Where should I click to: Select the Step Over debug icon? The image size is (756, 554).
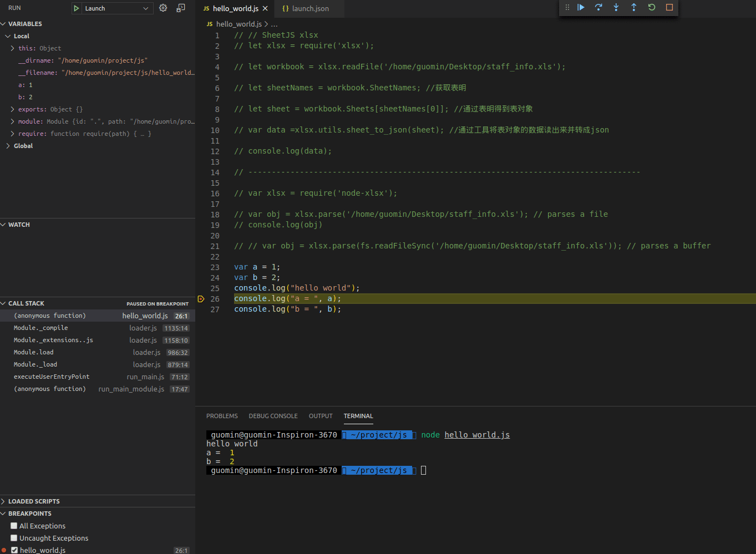[x=598, y=8]
